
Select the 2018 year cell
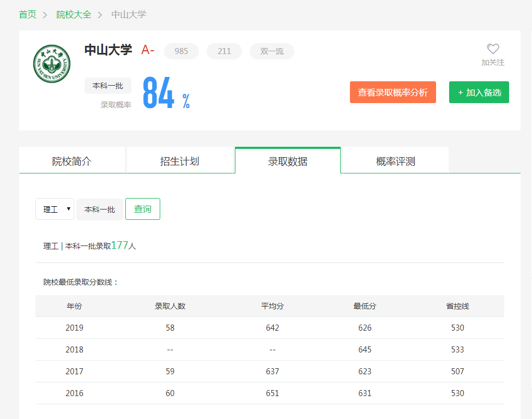(x=74, y=349)
